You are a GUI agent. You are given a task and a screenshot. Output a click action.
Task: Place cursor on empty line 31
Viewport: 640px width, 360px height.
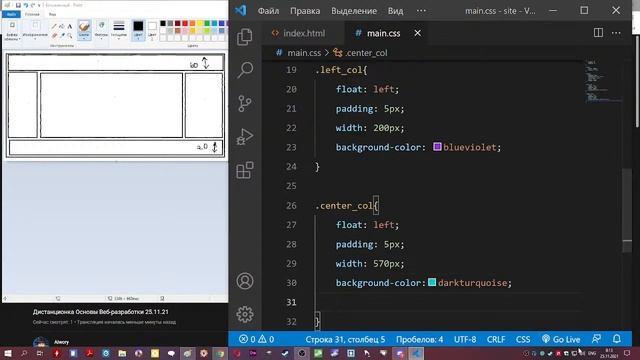[x=449, y=302]
